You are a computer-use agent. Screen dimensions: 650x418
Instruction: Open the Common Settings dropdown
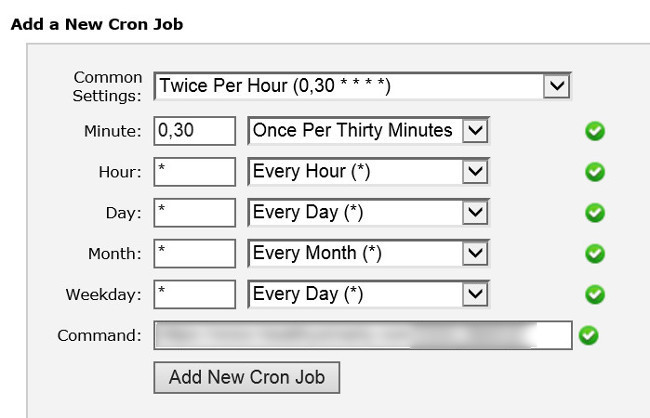click(362, 87)
